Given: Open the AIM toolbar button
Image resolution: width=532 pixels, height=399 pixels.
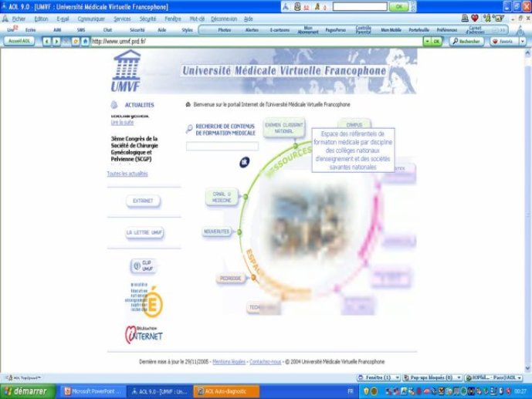Looking at the screenshot, I should click(57, 30).
